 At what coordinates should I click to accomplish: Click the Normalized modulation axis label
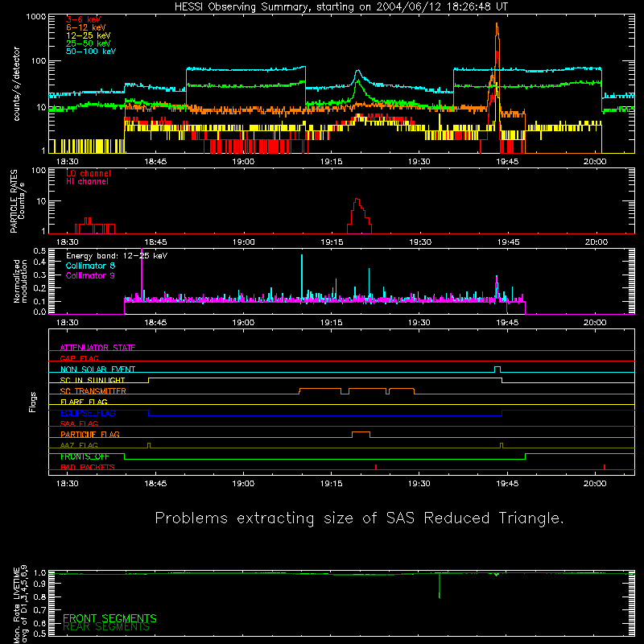click(x=19, y=281)
